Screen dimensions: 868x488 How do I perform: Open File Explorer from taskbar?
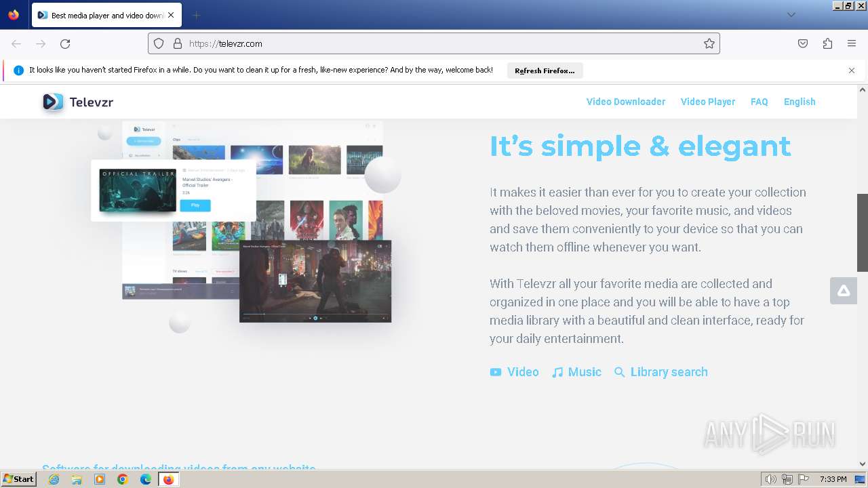click(77, 479)
